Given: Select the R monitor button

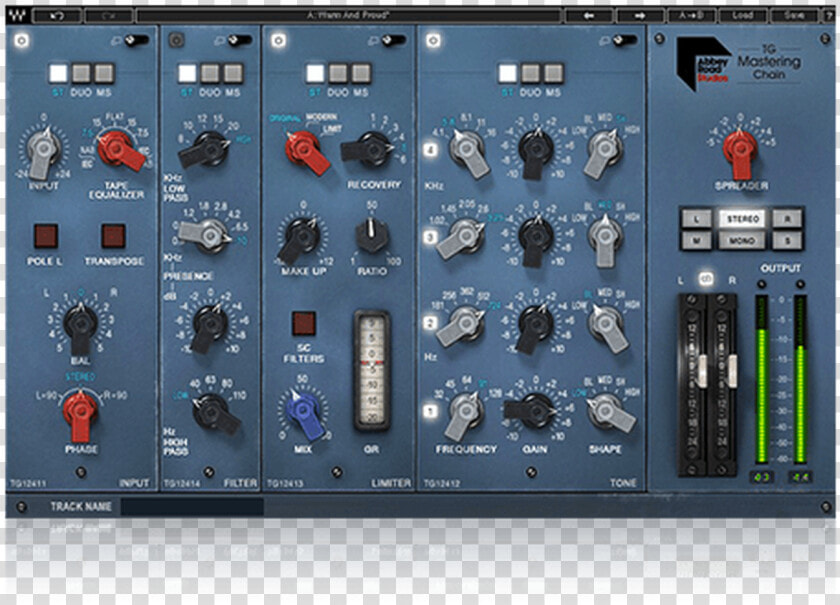Looking at the screenshot, I should click(x=788, y=219).
